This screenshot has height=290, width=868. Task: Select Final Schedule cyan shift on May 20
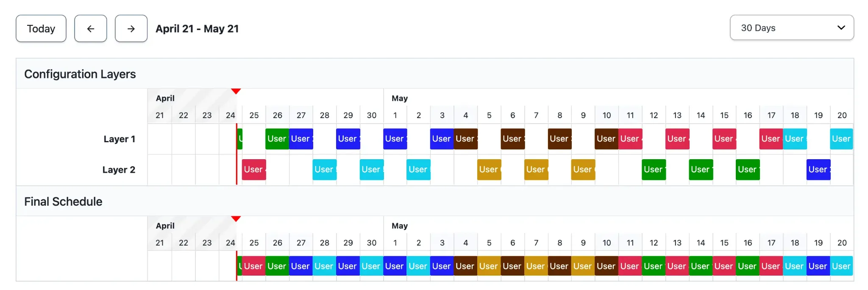point(841,266)
